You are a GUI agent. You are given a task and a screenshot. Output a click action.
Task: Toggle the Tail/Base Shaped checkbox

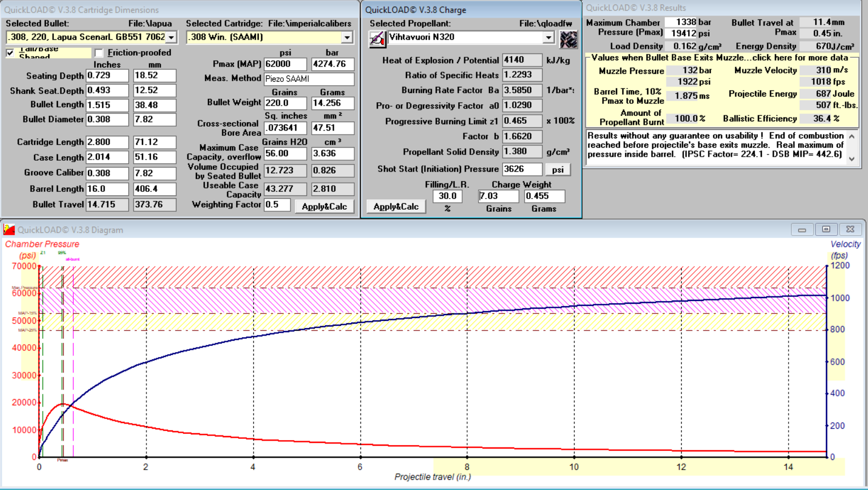coord(10,53)
